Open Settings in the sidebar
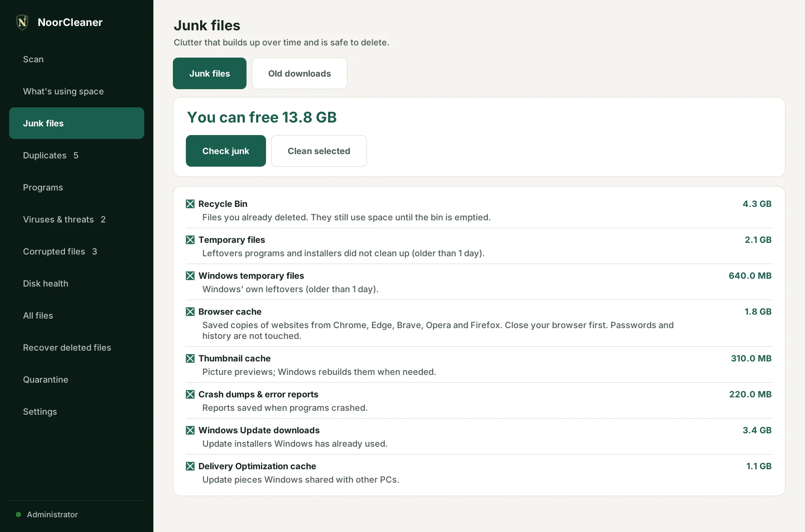805x532 pixels. tap(77, 412)
